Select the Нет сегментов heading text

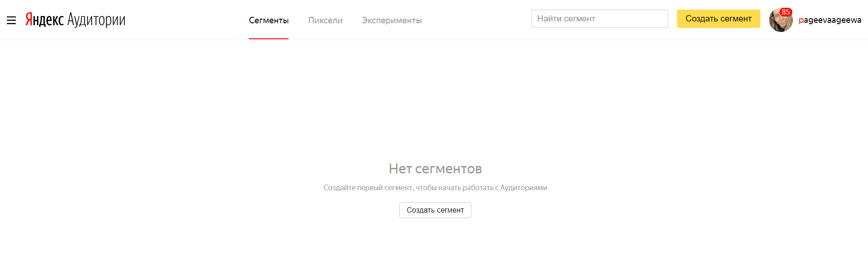pyautogui.click(x=435, y=169)
